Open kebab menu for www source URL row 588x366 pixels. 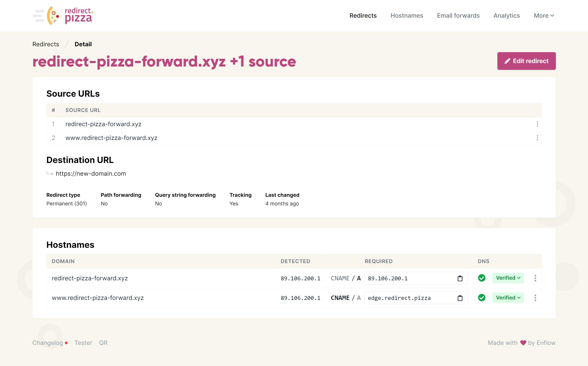coord(537,138)
